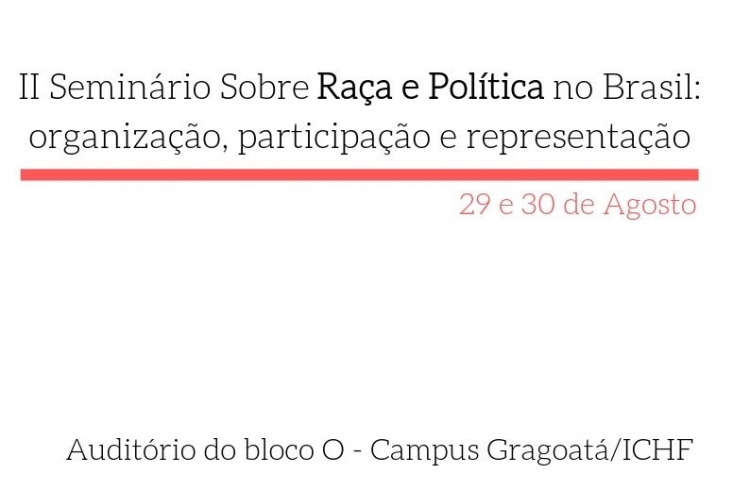Click the bold words "Raça e Política"
Image resolution: width=750 pixels, height=501 pixels.
430,89
